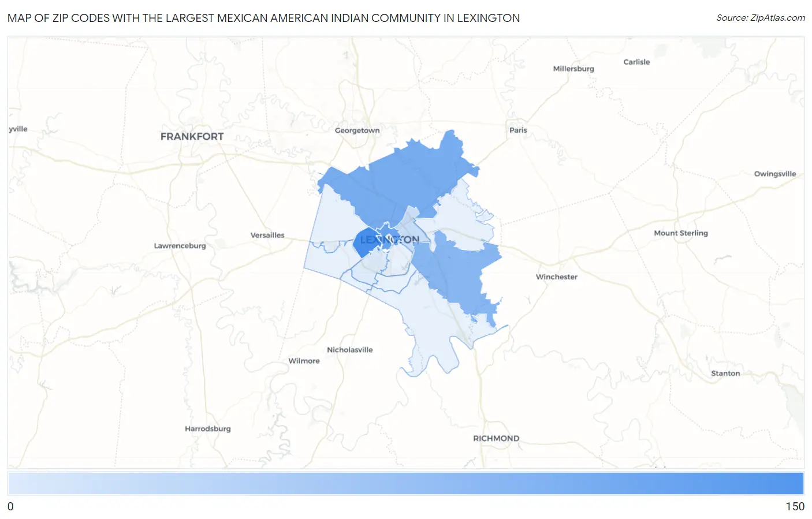Click the Carlisle town label

pos(636,62)
